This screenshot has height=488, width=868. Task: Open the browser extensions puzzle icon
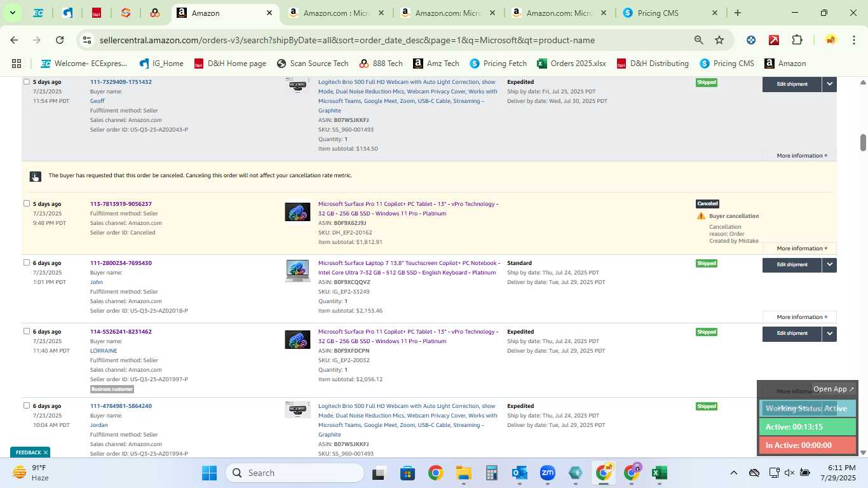(x=797, y=40)
